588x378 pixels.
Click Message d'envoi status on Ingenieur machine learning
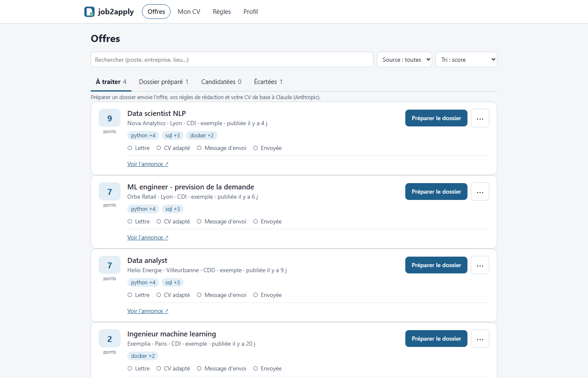pyautogui.click(x=221, y=369)
